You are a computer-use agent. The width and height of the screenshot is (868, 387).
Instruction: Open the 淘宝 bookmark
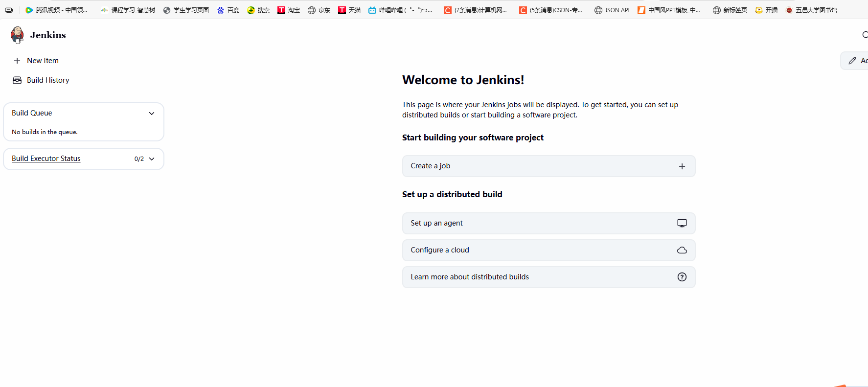(x=289, y=10)
